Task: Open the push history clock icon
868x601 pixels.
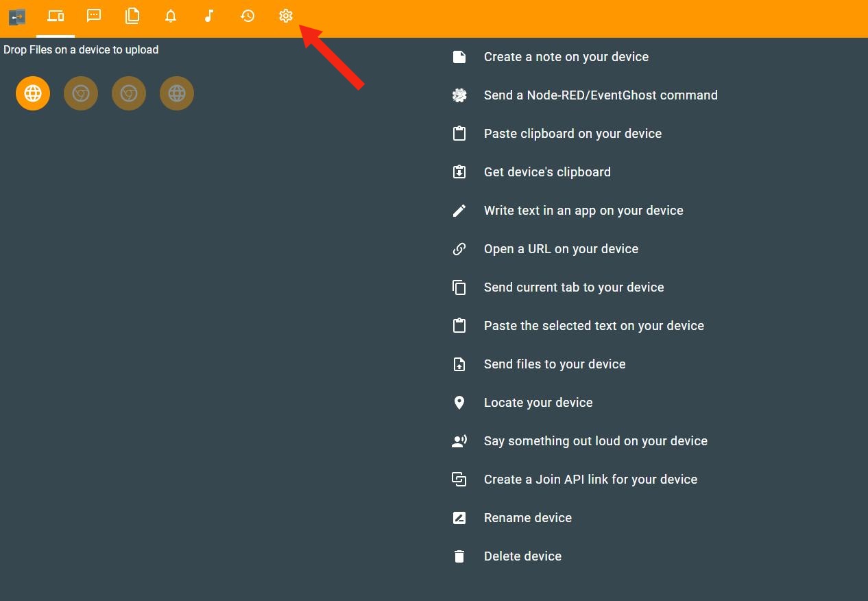Action: click(248, 16)
